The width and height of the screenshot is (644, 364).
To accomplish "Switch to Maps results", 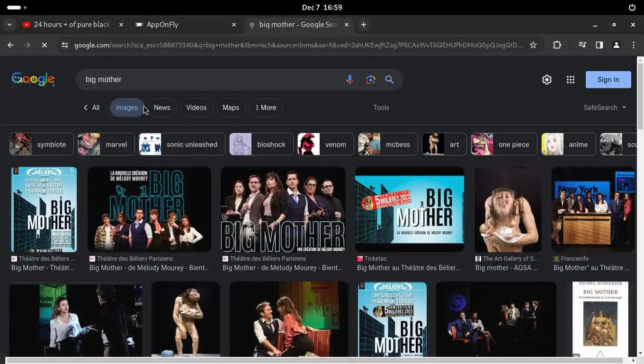I will pos(231,108).
